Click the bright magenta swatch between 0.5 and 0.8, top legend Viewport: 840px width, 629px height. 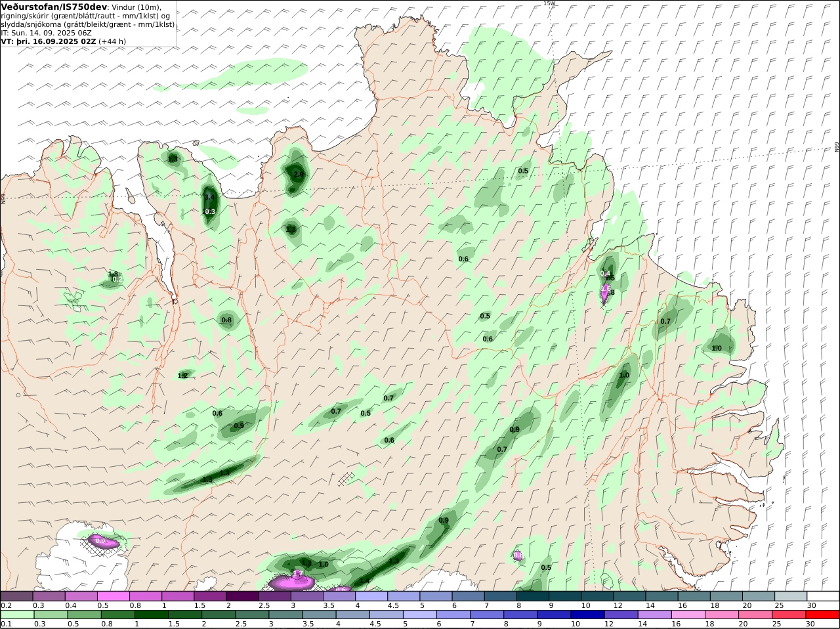click(114, 596)
